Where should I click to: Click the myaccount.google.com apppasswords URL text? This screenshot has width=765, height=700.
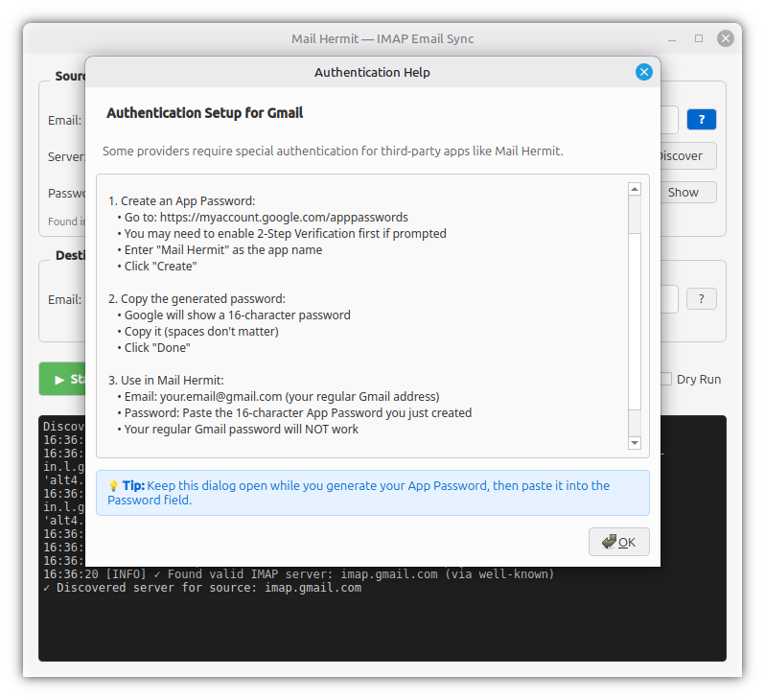[x=284, y=218]
